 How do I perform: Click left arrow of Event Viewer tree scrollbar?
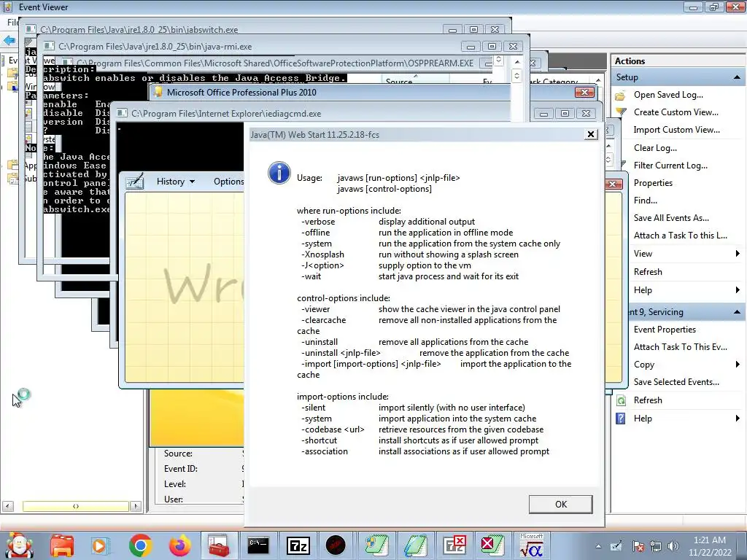(7, 506)
